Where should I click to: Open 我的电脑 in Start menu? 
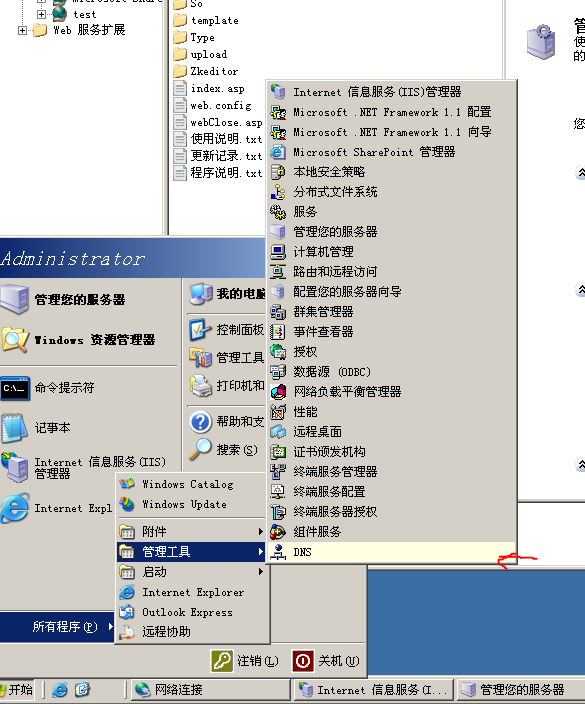[x=226, y=294]
